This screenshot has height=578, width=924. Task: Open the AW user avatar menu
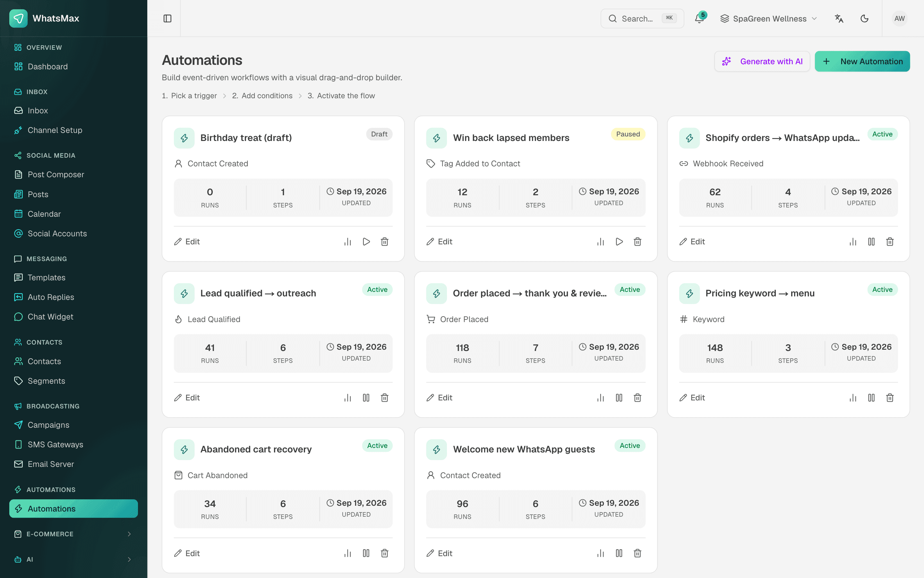900,18
